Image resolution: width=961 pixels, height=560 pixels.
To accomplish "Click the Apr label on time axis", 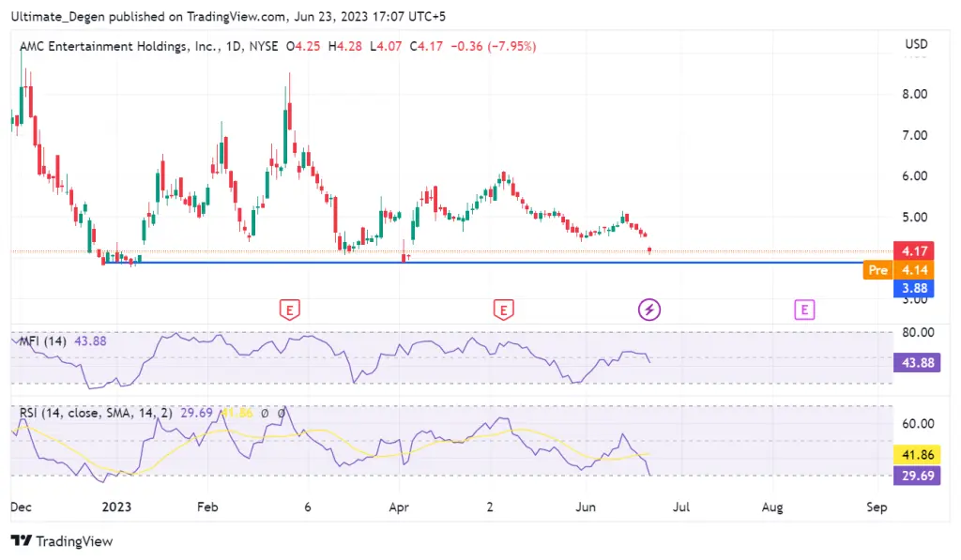I will point(398,507).
